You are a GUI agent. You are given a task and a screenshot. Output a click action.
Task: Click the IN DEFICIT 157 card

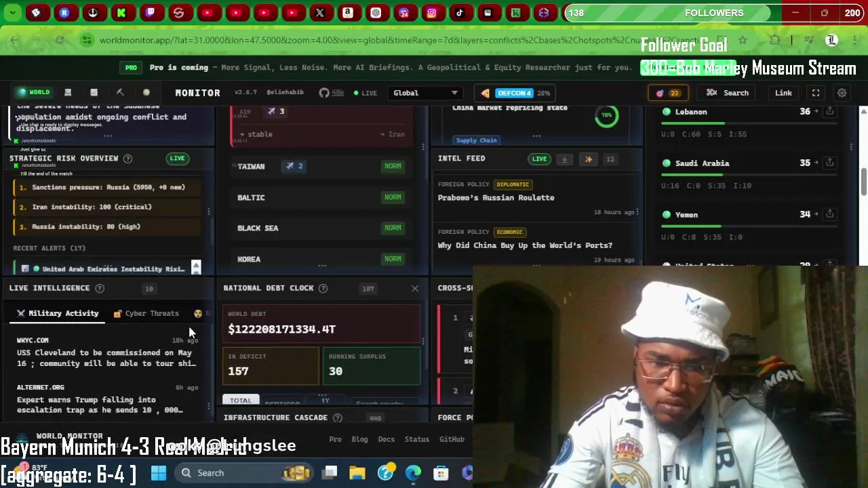(x=271, y=365)
